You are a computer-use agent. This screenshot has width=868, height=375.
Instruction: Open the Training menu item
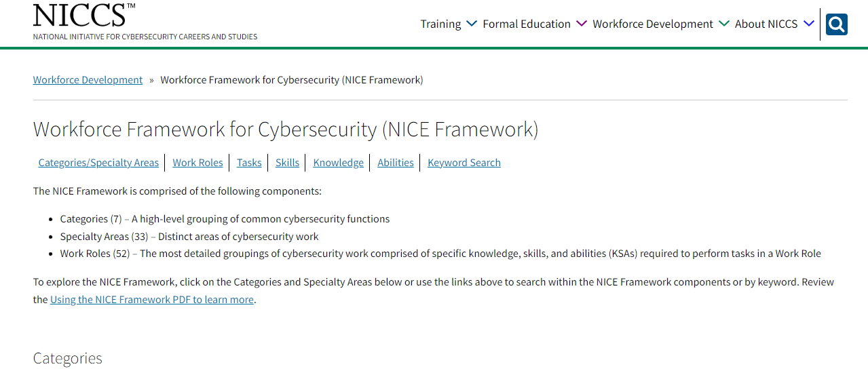440,24
